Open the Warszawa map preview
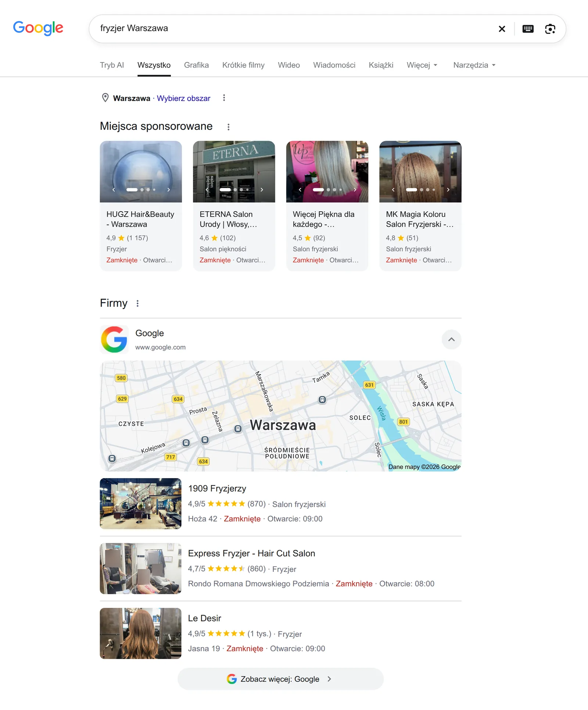This screenshot has width=588, height=710. click(x=280, y=416)
